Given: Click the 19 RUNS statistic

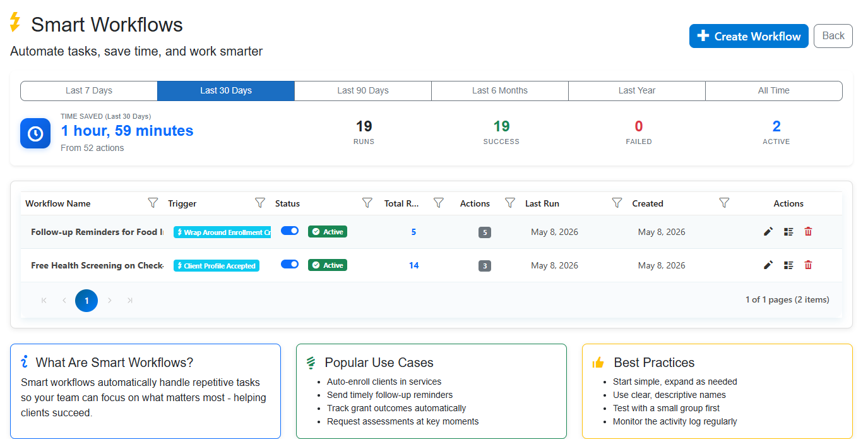Looking at the screenshot, I should click(364, 132).
